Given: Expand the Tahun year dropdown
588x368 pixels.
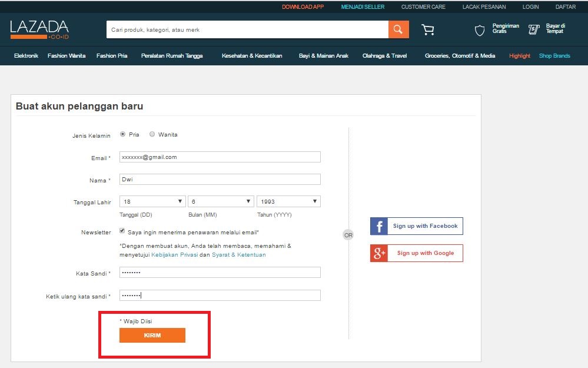Looking at the screenshot, I should 288,201.
